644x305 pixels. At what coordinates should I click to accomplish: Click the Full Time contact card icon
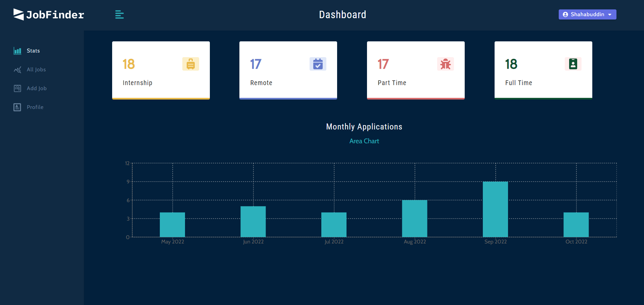pos(573,64)
